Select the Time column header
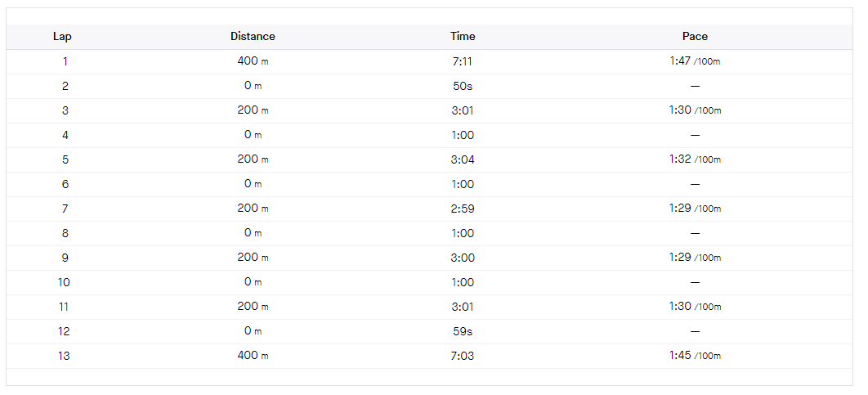Image resolution: width=868 pixels, height=395 pixels. (x=463, y=36)
